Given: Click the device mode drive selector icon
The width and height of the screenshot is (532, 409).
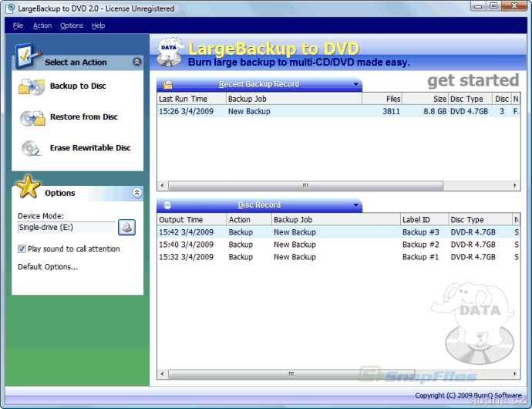Looking at the screenshot, I should point(126,227).
